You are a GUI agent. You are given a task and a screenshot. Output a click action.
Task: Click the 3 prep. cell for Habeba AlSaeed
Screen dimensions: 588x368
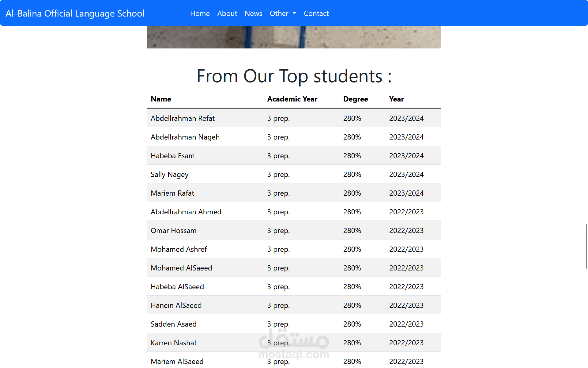[278, 287]
